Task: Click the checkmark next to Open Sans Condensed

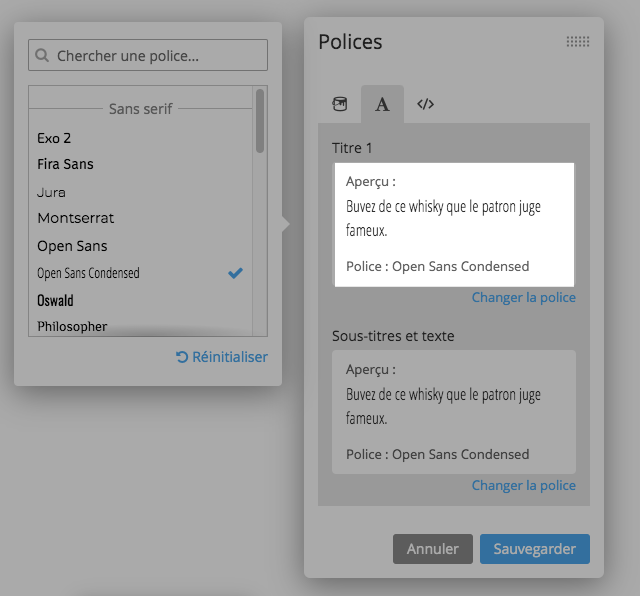Action: coord(236,273)
